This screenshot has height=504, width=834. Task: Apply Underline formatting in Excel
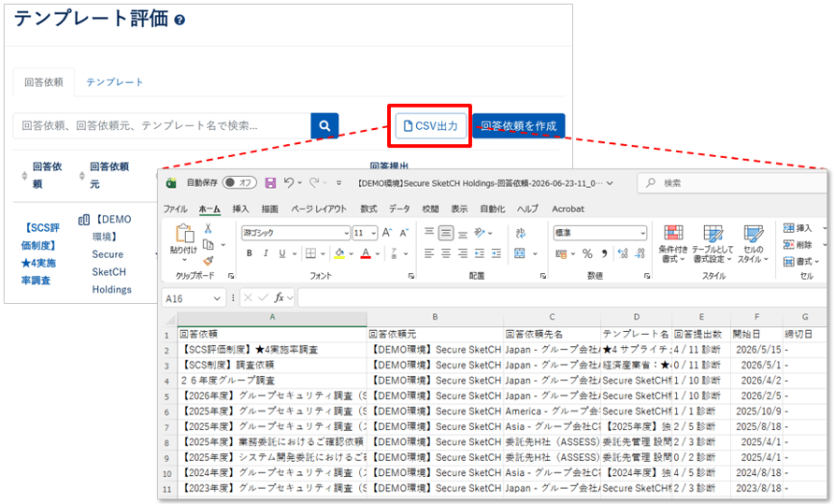point(282,253)
